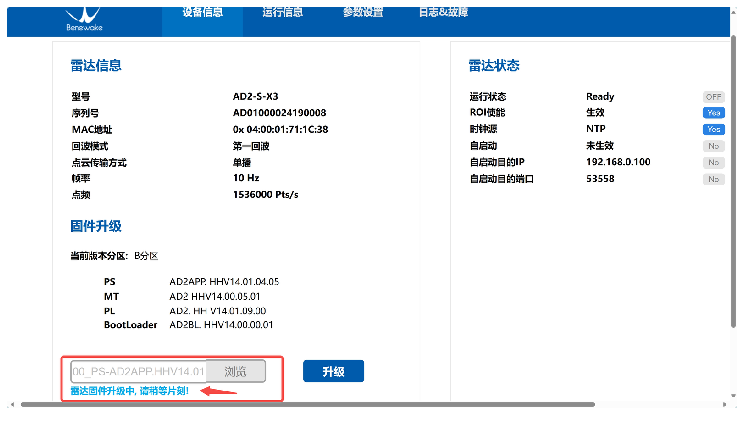The height and width of the screenshot is (423, 754).
Task: Select the frame rate value 10 Hz
Action: coord(246,178)
